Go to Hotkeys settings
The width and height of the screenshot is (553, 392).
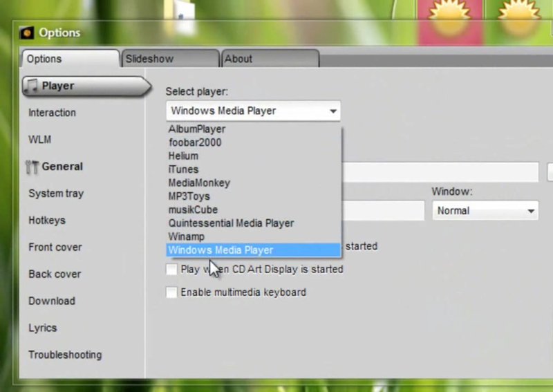tap(47, 221)
